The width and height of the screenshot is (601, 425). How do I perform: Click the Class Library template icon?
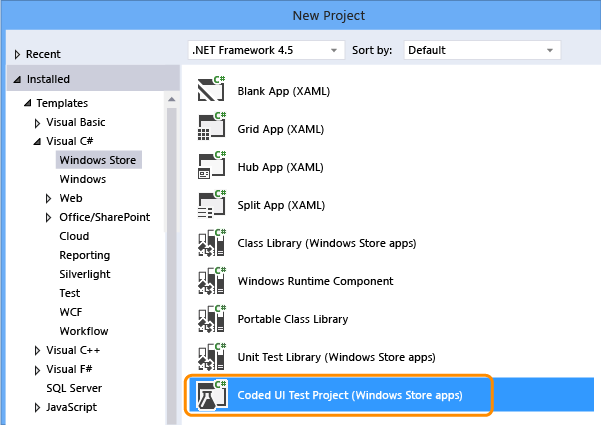[212, 242]
